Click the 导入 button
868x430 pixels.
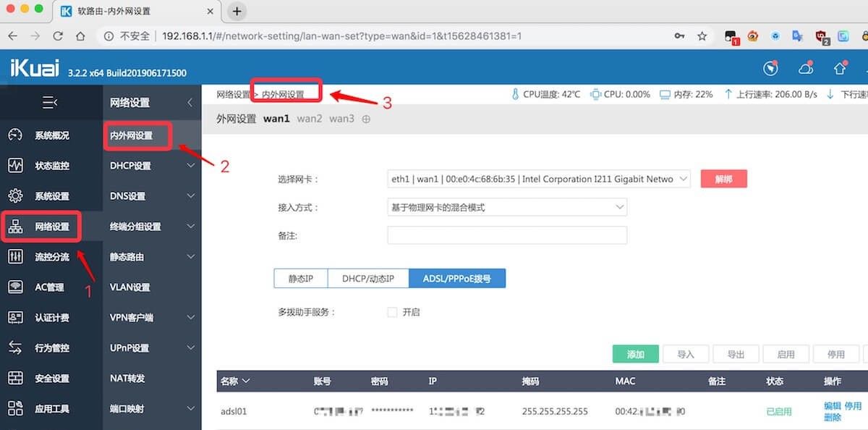tap(686, 354)
